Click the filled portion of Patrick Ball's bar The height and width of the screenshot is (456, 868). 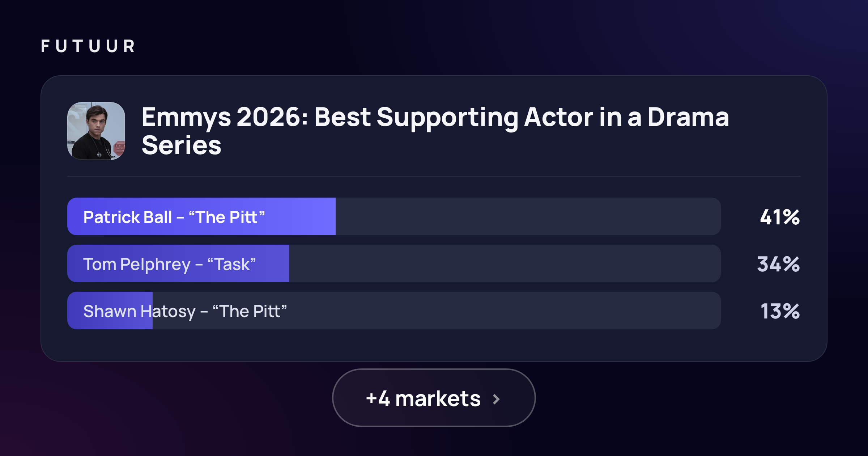coord(201,216)
